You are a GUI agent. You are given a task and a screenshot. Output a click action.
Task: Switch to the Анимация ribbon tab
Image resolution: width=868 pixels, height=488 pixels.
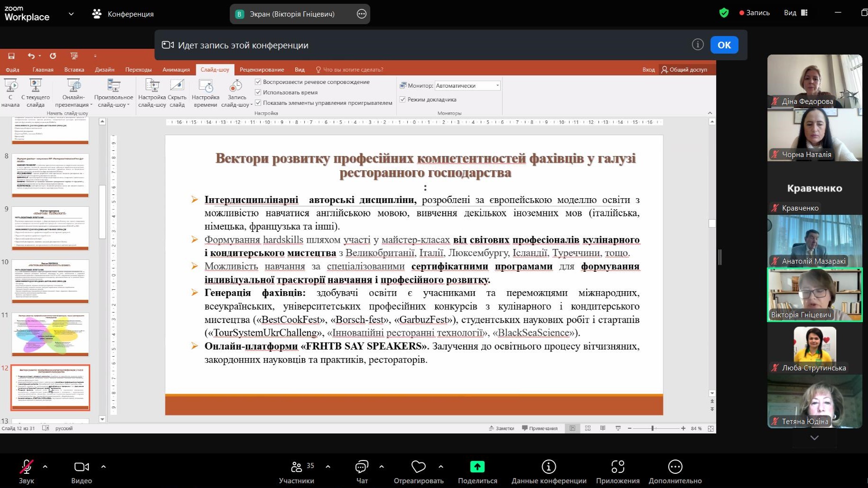(176, 70)
